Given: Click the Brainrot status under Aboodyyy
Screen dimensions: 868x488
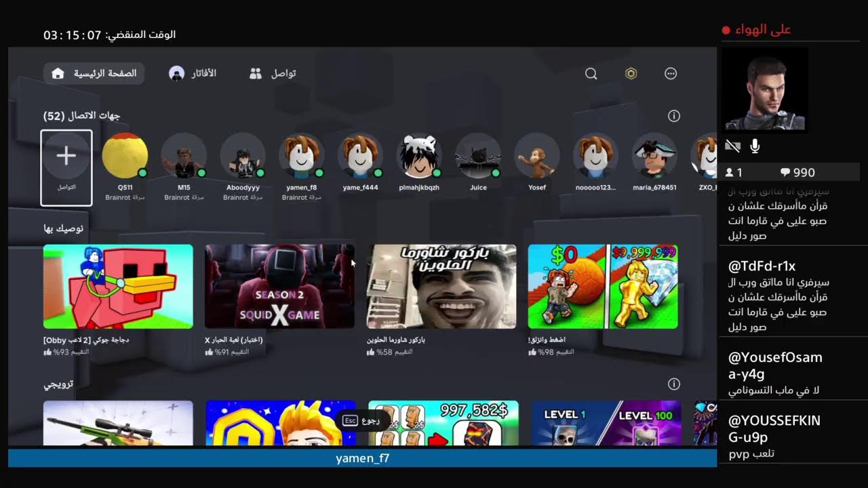Looking at the screenshot, I should (243, 197).
